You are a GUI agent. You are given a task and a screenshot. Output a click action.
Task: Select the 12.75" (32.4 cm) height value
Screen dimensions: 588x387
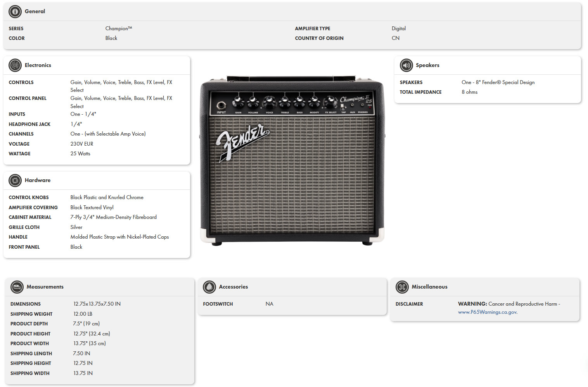click(92, 334)
